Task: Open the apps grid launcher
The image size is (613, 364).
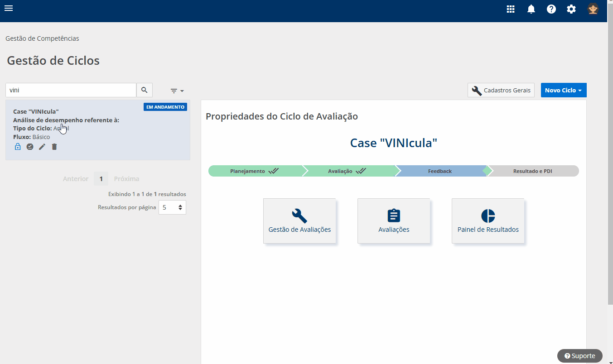Action: coord(511,9)
